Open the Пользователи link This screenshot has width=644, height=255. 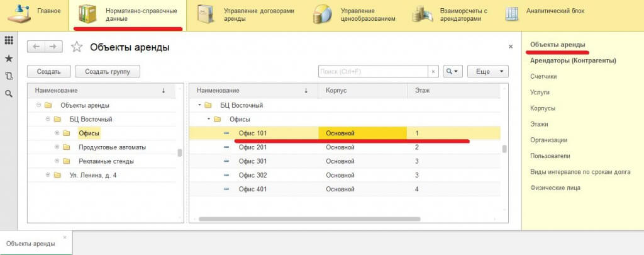click(x=550, y=156)
